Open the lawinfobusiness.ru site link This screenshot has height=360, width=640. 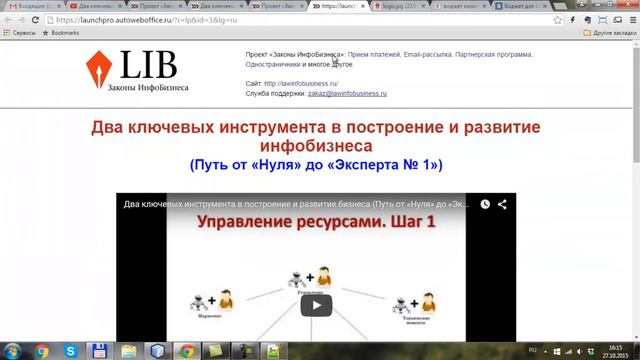(x=301, y=83)
